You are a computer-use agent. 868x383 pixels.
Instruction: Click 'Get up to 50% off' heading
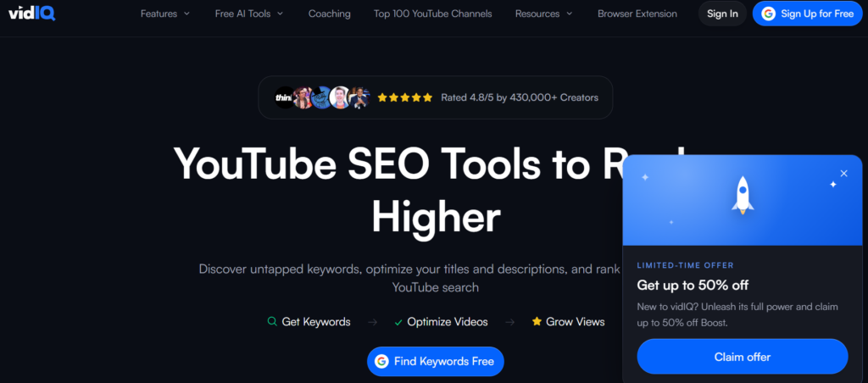coord(693,286)
